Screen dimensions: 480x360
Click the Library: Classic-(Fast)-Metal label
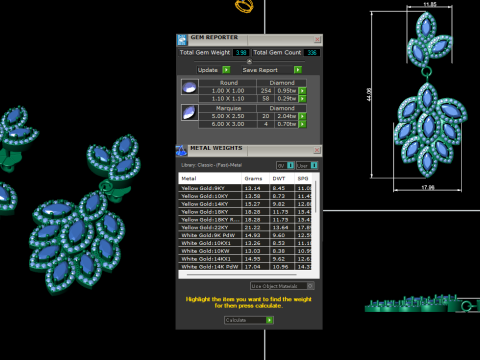point(211,165)
